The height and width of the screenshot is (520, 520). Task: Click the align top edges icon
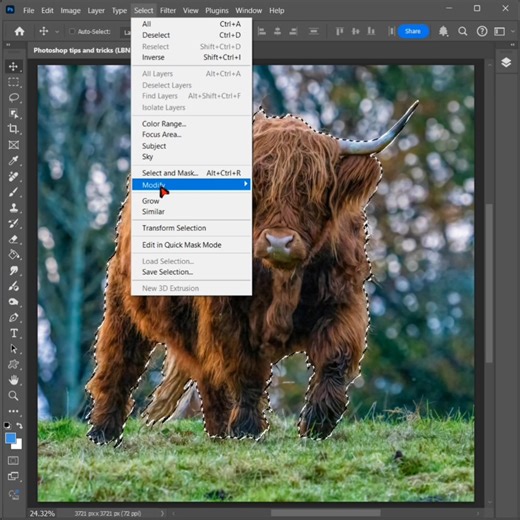pos(339,31)
